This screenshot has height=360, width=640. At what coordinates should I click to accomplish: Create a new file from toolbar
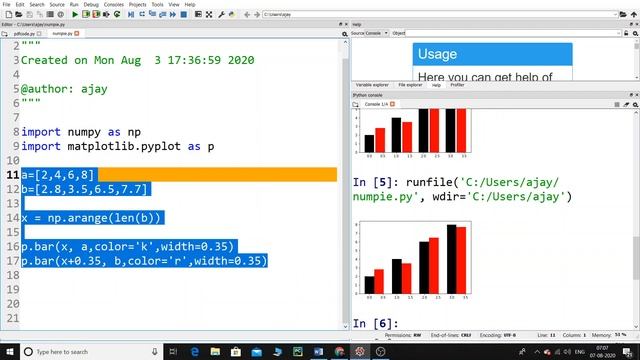[9, 15]
